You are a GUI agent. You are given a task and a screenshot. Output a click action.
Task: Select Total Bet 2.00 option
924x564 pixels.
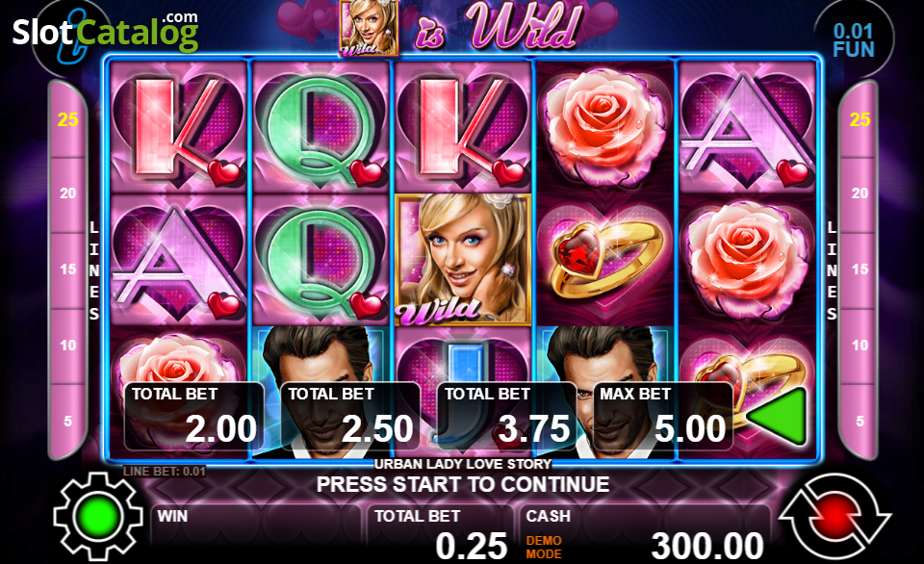point(194,416)
